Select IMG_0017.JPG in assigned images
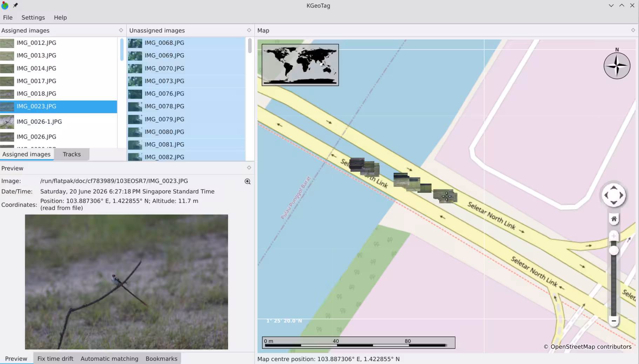The height and width of the screenshot is (364, 639). tap(59, 81)
